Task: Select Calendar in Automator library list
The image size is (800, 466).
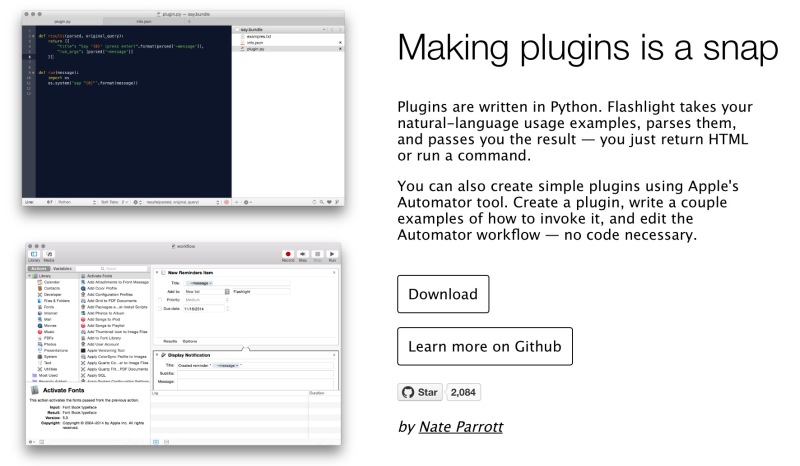Action: [48, 282]
